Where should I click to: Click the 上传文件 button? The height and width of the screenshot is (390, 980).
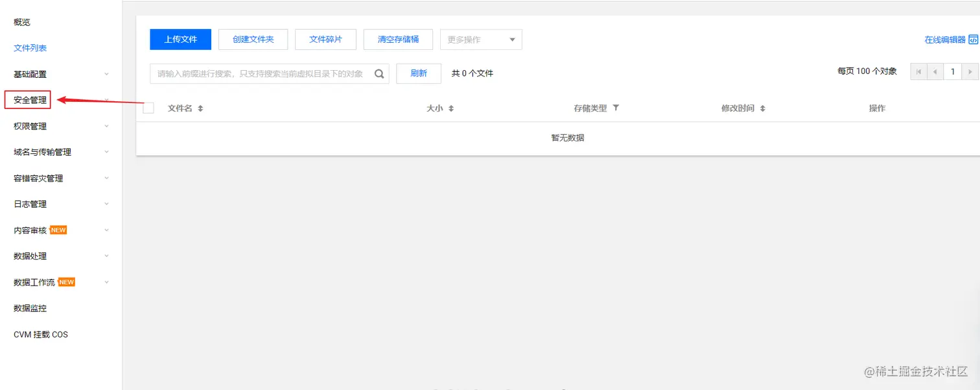point(181,40)
